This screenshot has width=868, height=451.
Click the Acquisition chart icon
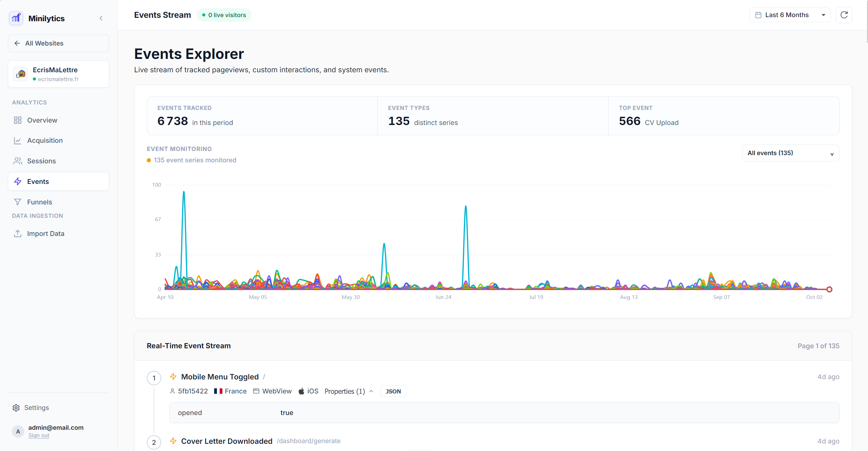(18, 140)
